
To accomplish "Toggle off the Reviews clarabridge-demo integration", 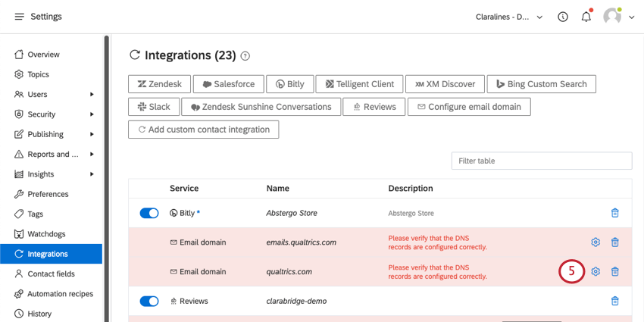I will 149,301.
